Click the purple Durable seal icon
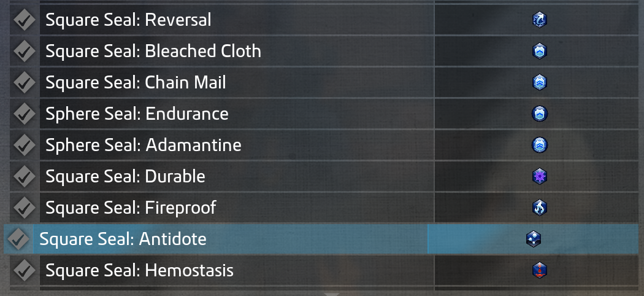Image resolution: width=644 pixels, height=296 pixels. tap(539, 177)
